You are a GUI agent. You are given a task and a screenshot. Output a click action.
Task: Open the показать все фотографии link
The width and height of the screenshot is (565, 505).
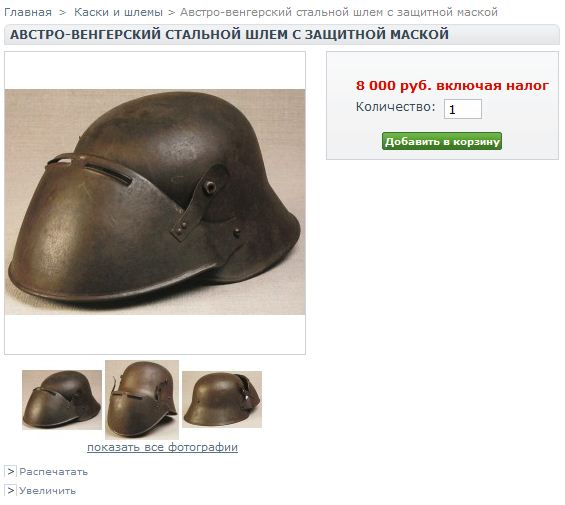(163, 447)
